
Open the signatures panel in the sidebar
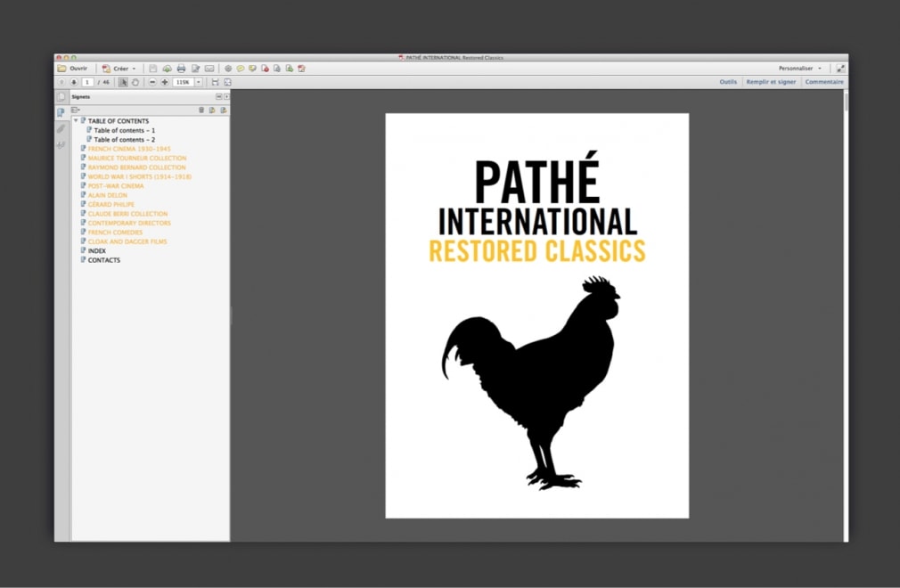click(61, 145)
